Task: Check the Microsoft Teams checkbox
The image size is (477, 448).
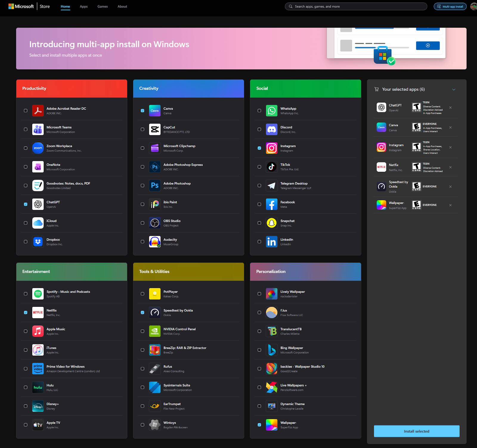Action: pyautogui.click(x=26, y=129)
